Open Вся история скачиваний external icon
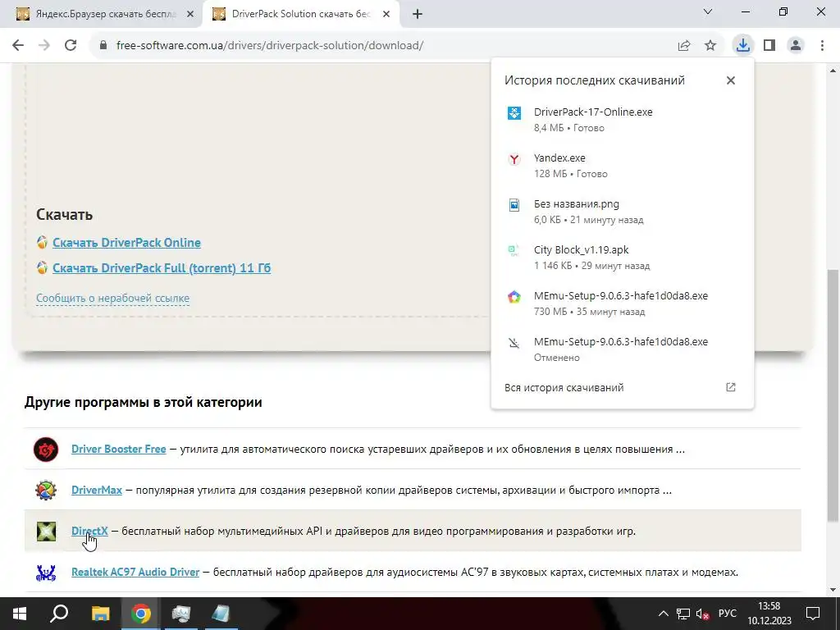This screenshot has height=630, width=840. click(731, 387)
